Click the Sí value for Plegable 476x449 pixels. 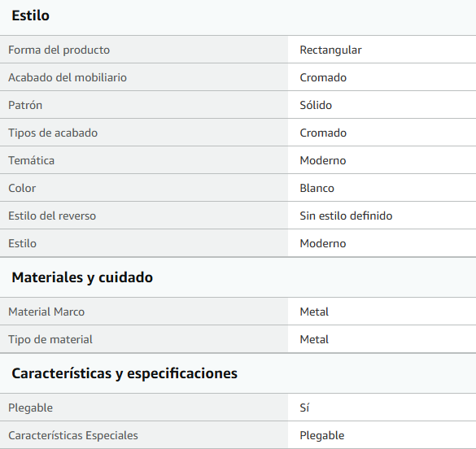point(304,408)
